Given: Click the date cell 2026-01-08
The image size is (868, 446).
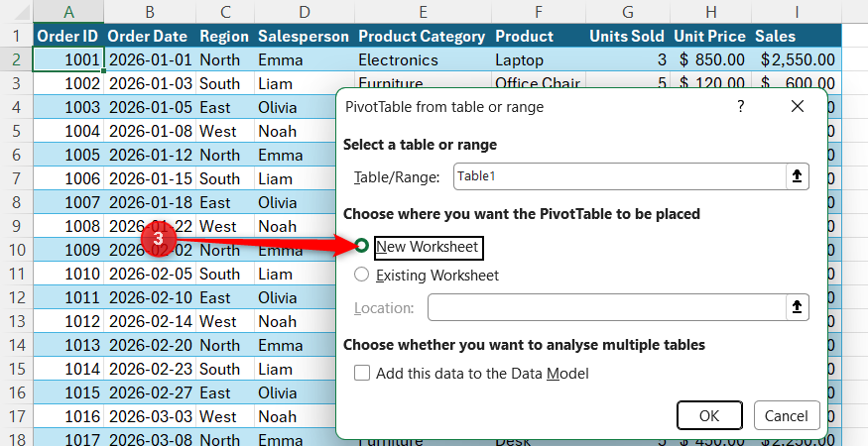Looking at the screenshot, I should tap(150, 131).
